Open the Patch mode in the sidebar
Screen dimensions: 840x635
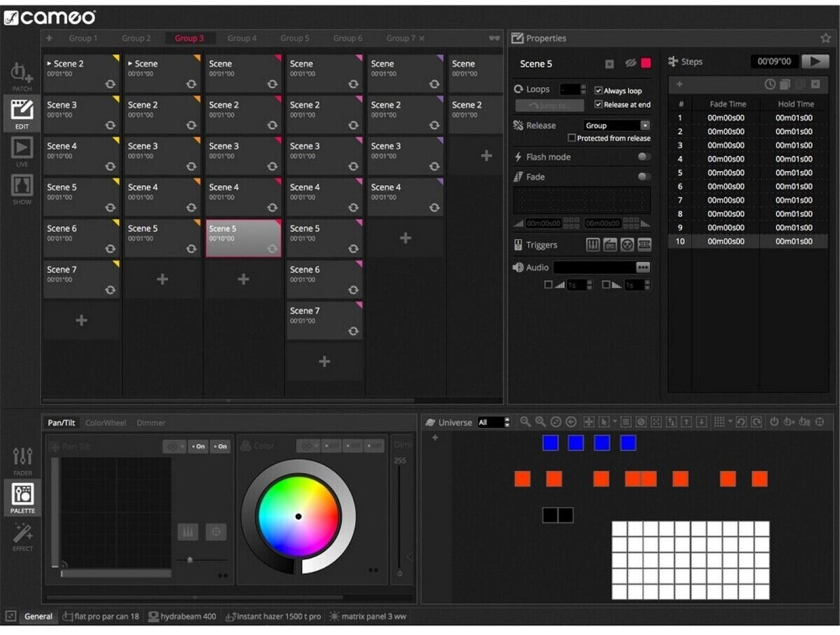tap(22, 74)
